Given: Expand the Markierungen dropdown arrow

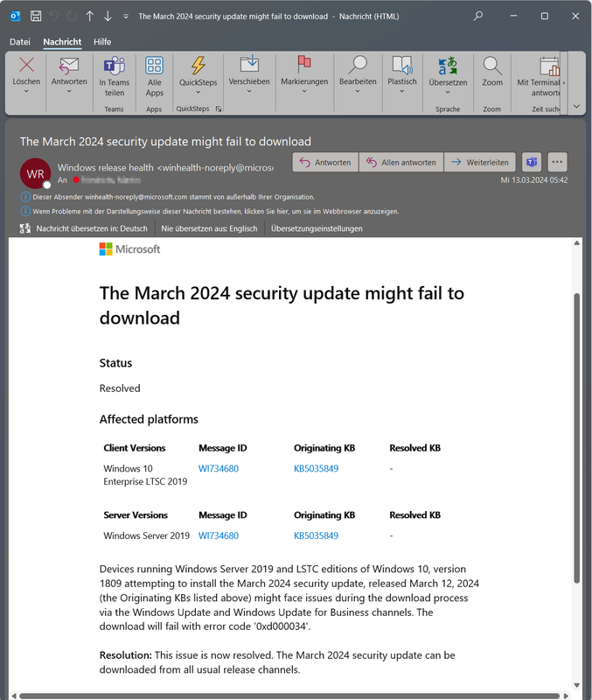Looking at the screenshot, I should click(304, 91).
